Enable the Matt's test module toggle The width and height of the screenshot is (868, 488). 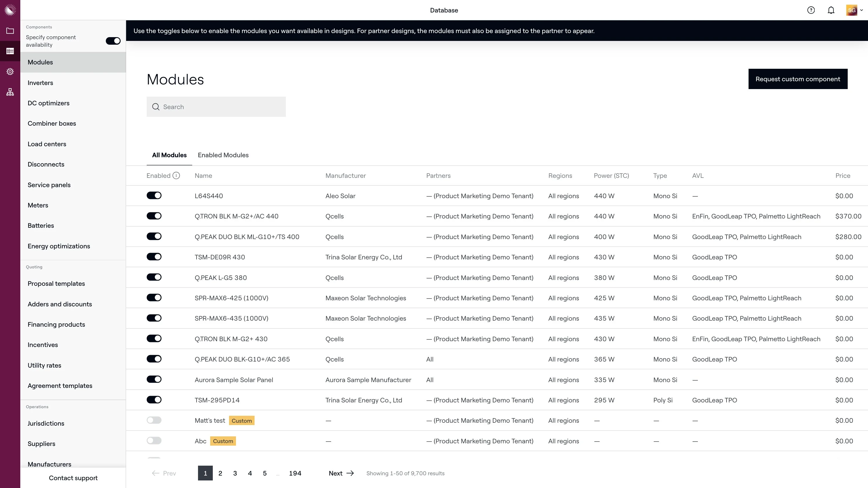(x=154, y=420)
